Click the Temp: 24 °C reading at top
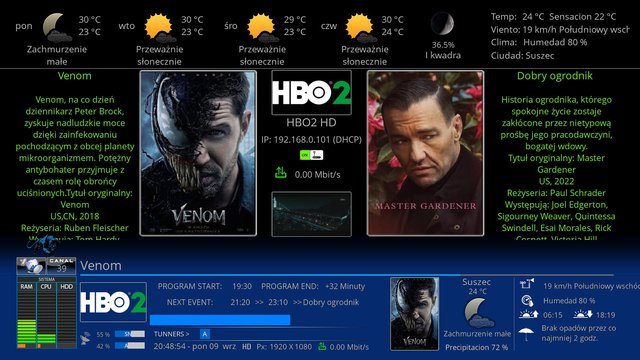 pos(517,17)
